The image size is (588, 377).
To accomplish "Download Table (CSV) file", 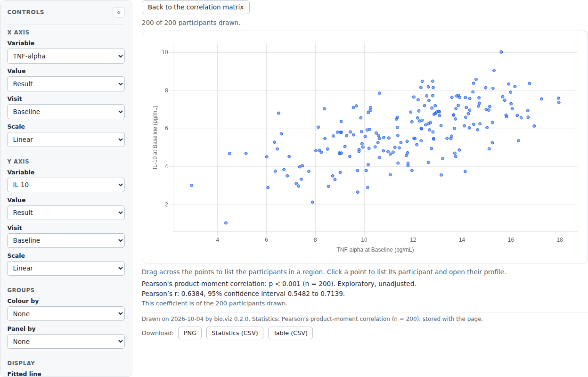I will point(290,333).
